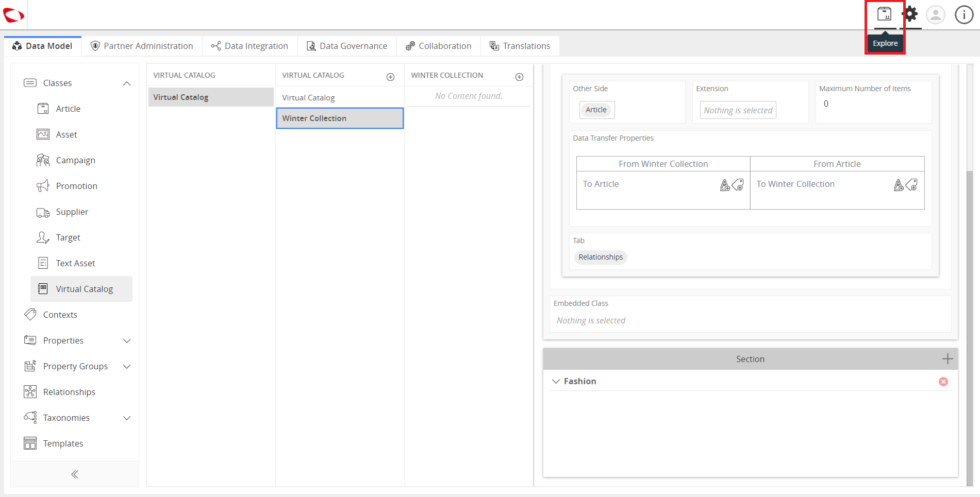
Task: Click the Article chip under Other Side
Action: [x=596, y=110]
